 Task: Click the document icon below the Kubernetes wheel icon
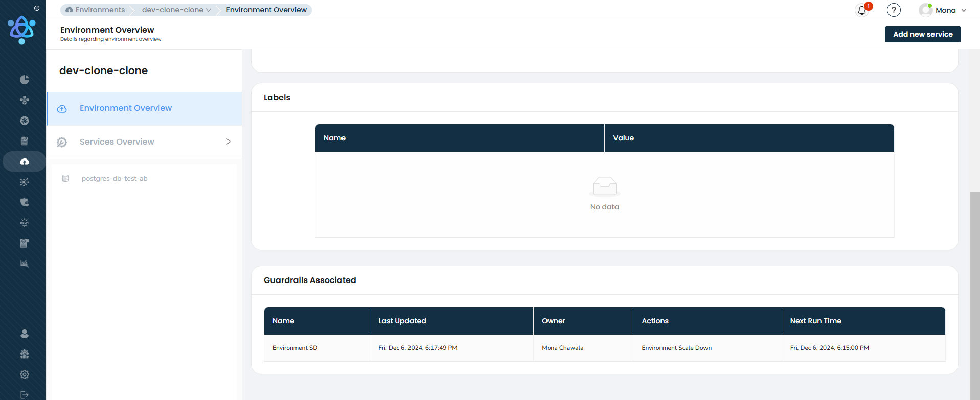point(24,141)
